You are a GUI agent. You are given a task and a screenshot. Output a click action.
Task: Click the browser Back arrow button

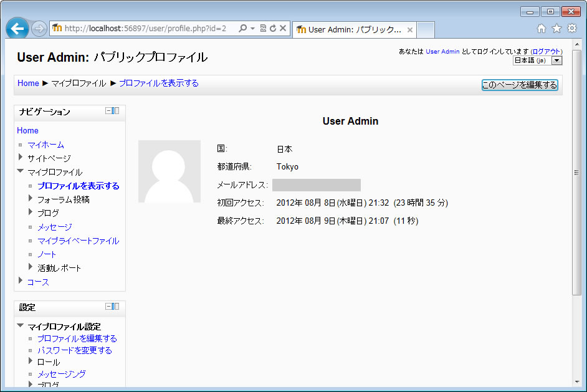pyautogui.click(x=17, y=29)
